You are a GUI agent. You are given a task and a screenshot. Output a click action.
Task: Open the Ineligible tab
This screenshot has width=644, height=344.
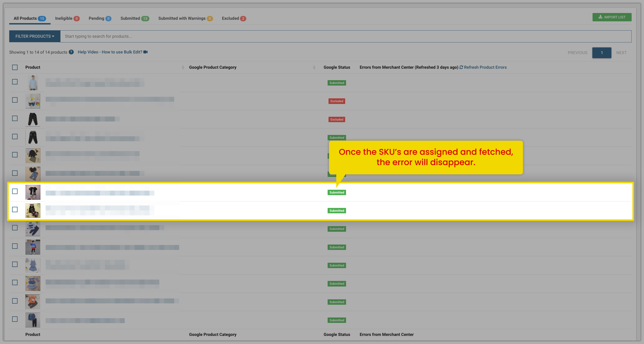[x=67, y=18]
